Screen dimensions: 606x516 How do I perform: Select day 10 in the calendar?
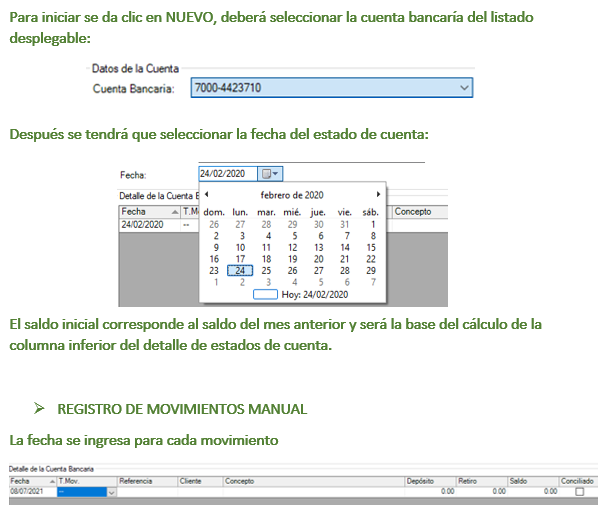pos(240,247)
